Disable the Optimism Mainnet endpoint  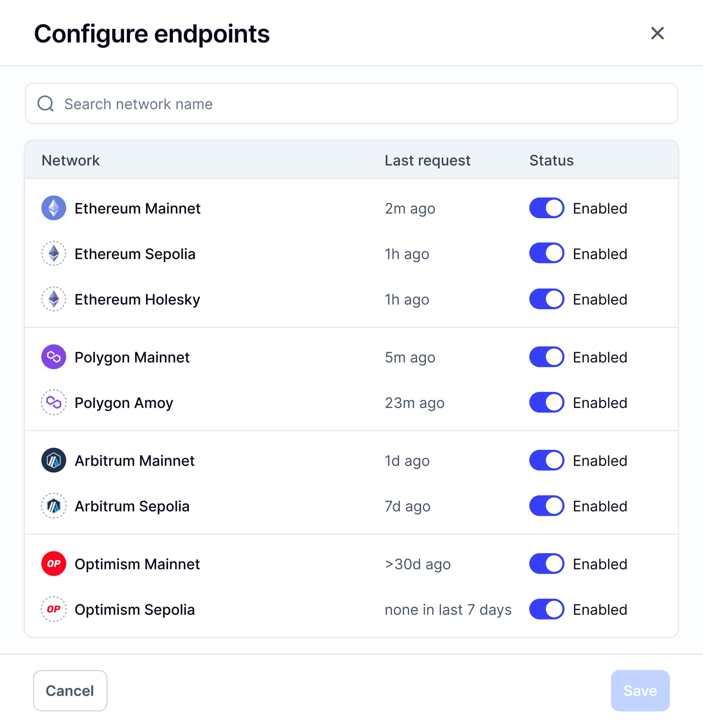click(x=546, y=564)
